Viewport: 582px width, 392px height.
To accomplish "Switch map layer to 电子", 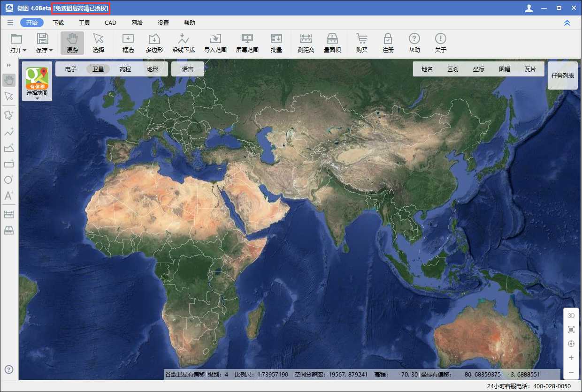I will 71,69.
